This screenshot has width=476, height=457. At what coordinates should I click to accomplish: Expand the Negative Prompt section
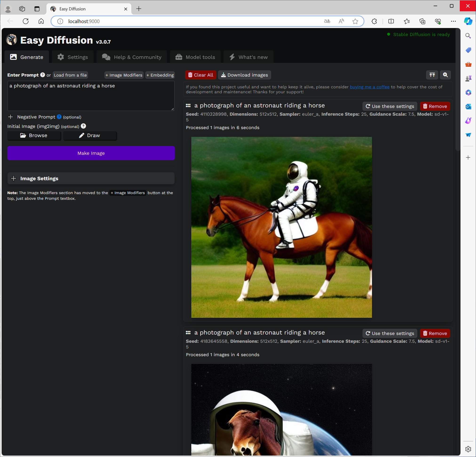click(10, 117)
